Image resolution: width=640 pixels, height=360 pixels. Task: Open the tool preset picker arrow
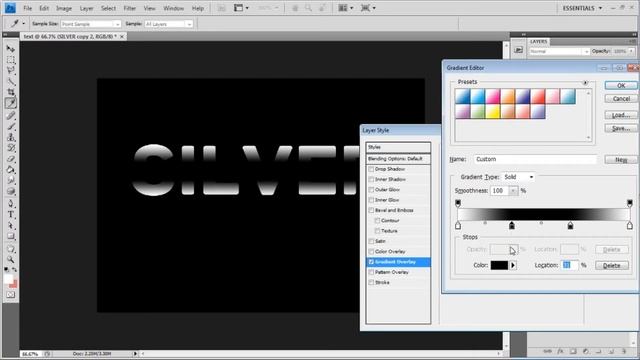tap(23, 24)
